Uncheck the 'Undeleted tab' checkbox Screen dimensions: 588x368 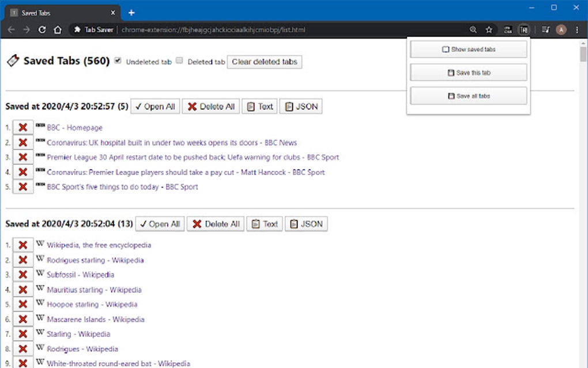118,61
